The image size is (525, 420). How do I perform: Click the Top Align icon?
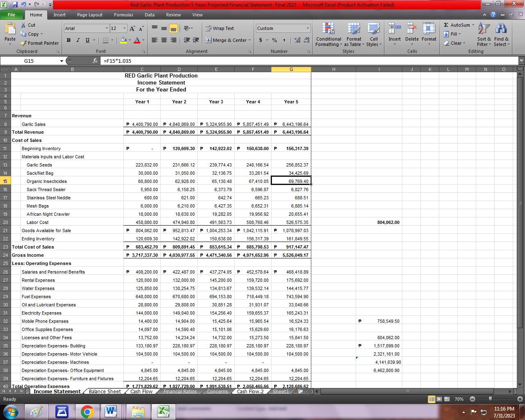[155, 28]
